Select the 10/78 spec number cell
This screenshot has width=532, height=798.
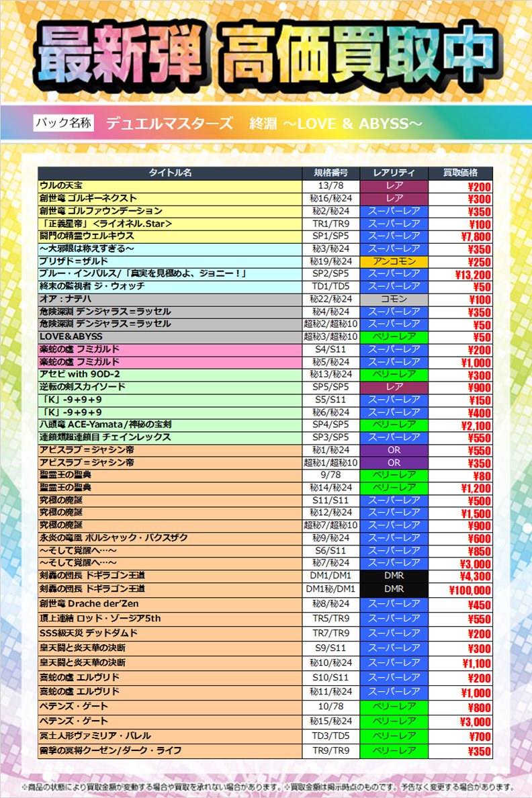point(331,707)
